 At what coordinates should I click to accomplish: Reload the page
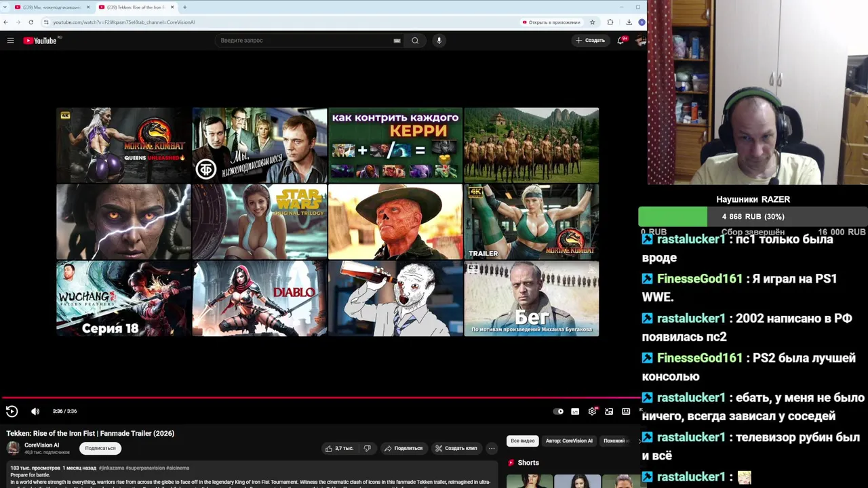point(31,22)
